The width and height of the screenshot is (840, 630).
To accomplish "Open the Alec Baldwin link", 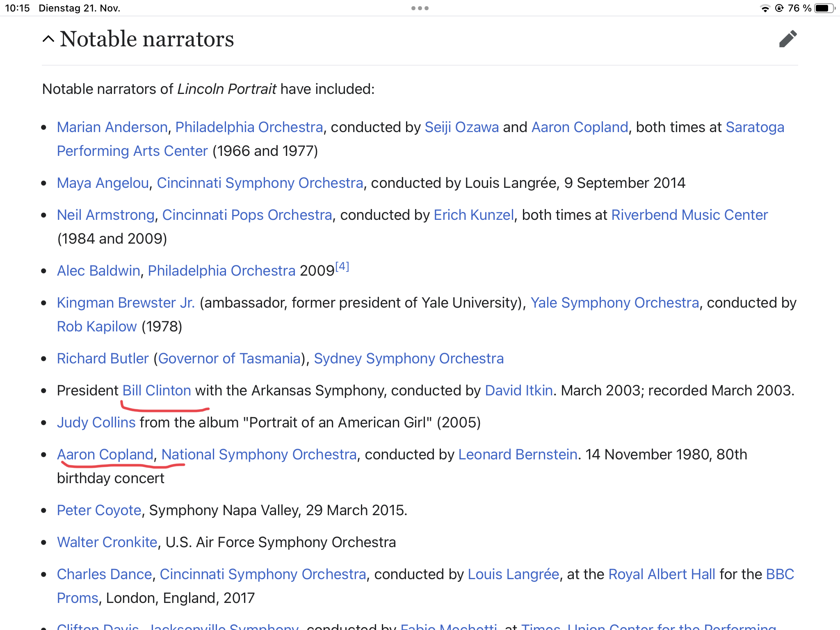I will pos(98,271).
